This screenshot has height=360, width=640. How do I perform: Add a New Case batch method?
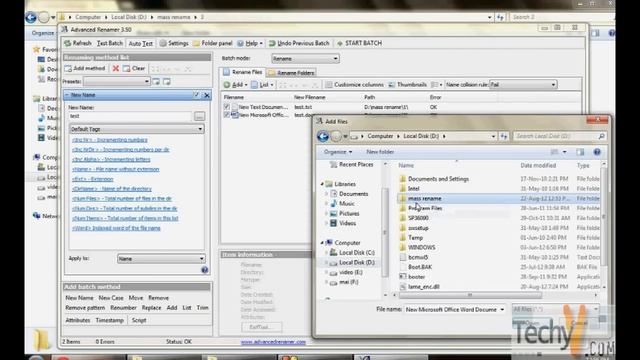111,298
